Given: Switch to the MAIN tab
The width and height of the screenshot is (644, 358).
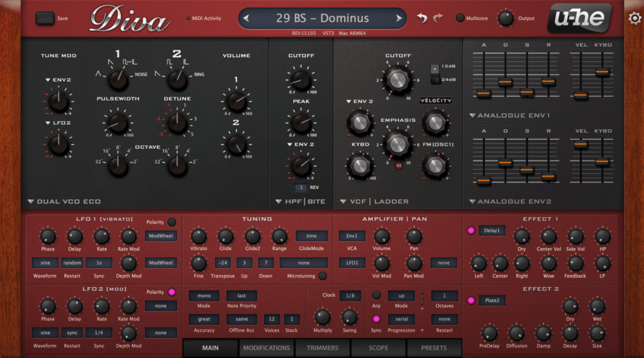Looking at the screenshot, I should click(210, 348).
